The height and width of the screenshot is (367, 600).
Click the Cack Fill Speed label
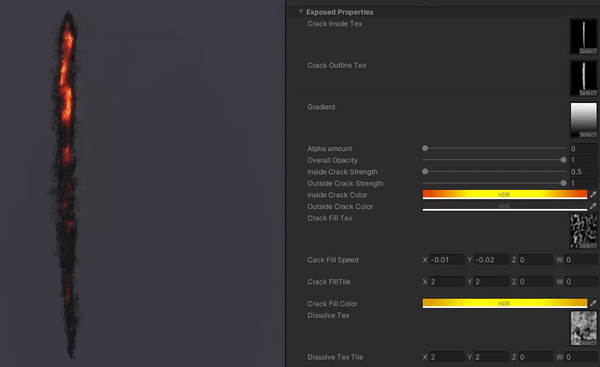[x=333, y=260]
